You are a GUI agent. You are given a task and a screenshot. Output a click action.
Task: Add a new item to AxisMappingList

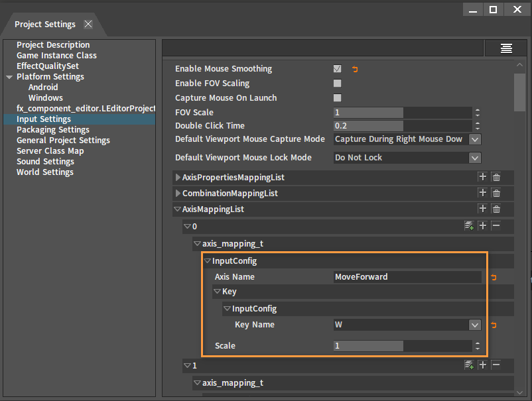[482, 209]
